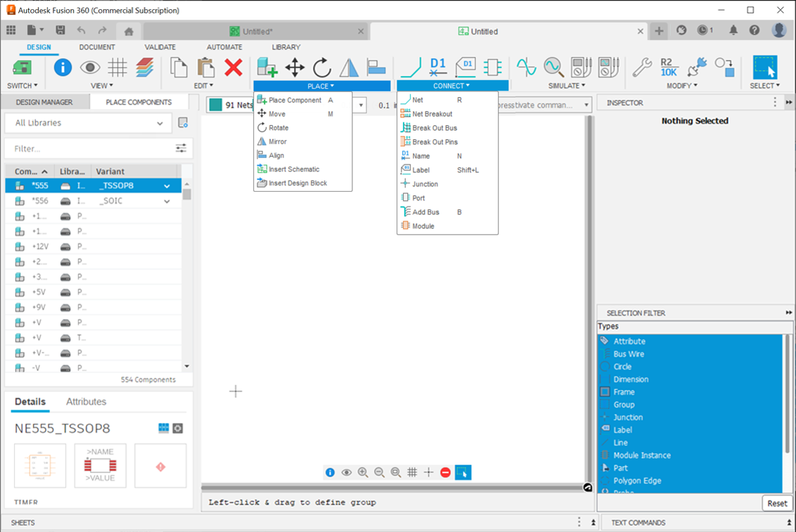Screen dimensions: 796x532
Task: Open the MODIFY dropdown menu
Action: click(x=682, y=86)
